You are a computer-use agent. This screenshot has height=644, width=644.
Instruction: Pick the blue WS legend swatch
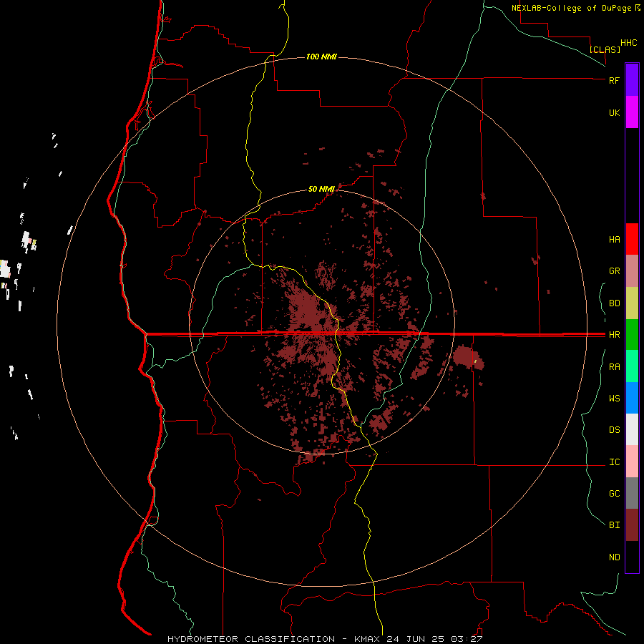tap(632, 398)
